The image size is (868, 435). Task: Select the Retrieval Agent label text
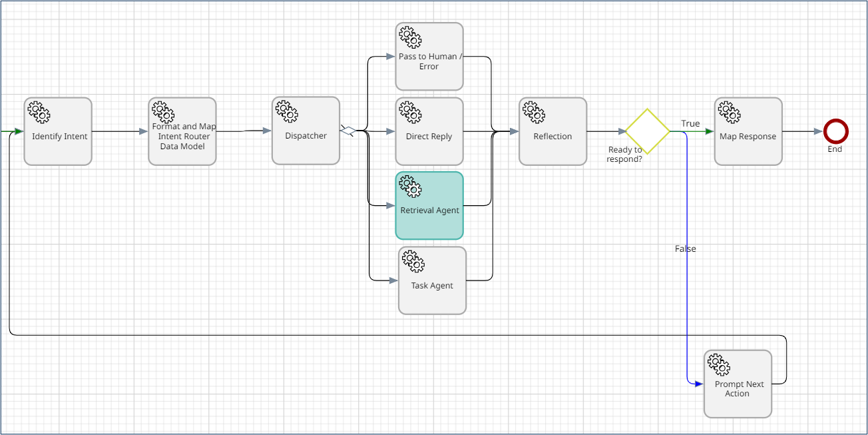pyautogui.click(x=429, y=211)
